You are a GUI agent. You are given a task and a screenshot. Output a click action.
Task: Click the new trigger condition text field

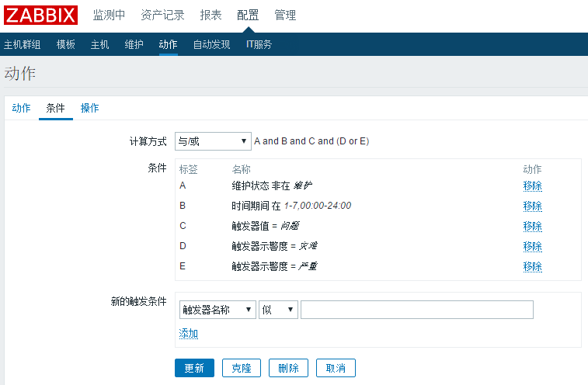(x=417, y=310)
